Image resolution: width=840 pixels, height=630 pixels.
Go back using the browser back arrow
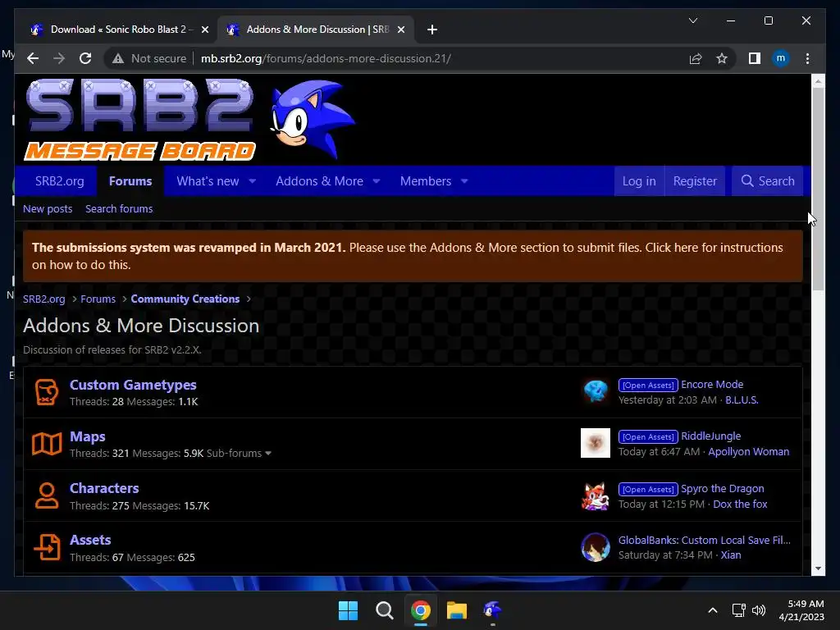coord(33,58)
